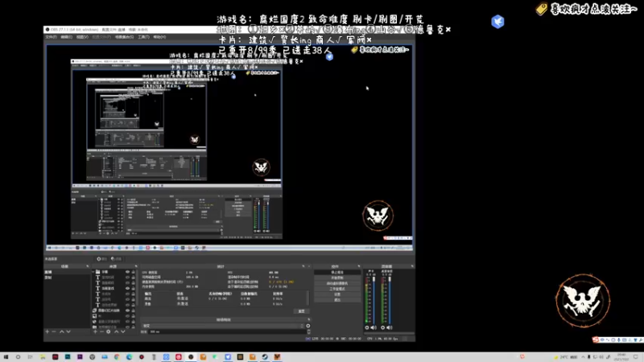Click the sources list vertical scrollbar
The width and height of the screenshot is (644, 362).
tap(137, 287)
